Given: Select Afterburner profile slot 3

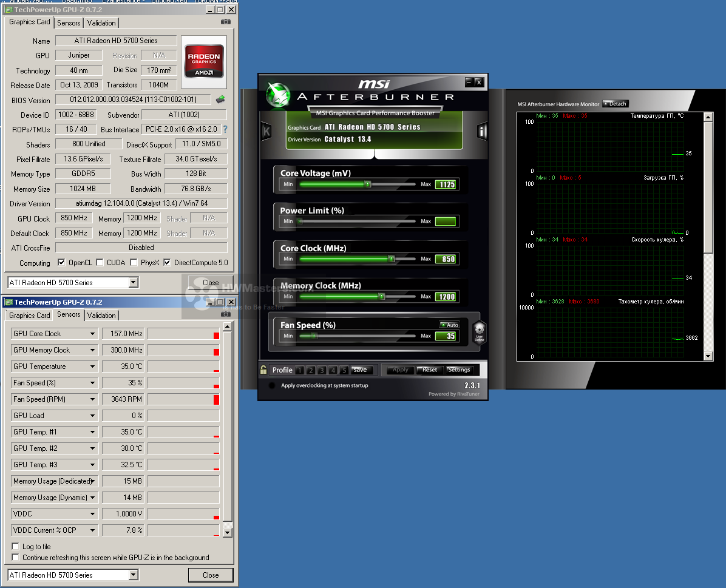Looking at the screenshot, I should coord(322,370).
